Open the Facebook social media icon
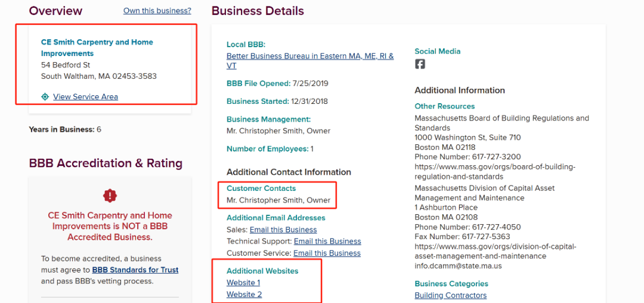The width and height of the screenshot is (644, 303). 420,64
